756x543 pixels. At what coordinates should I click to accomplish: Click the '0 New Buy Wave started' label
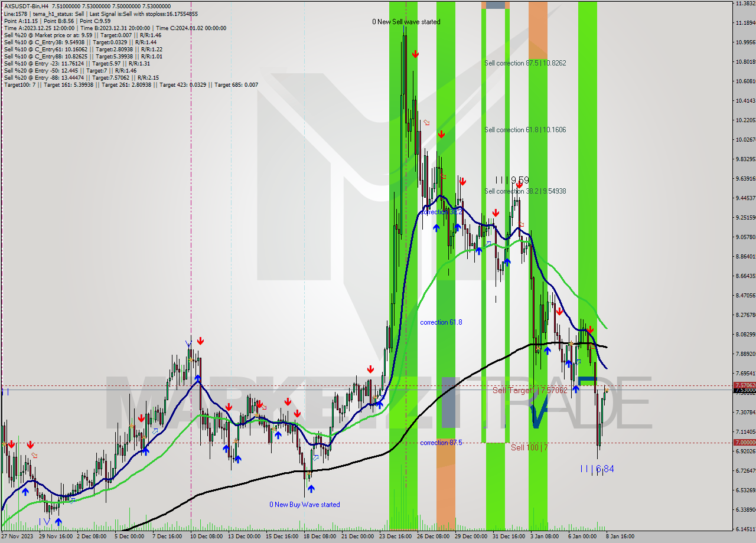click(x=305, y=505)
